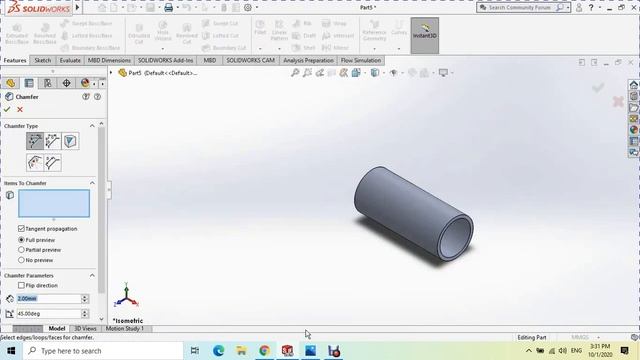The height and width of the screenshot is (360, 640).
Task: Click Windows Start button
Action: [11, 351]
